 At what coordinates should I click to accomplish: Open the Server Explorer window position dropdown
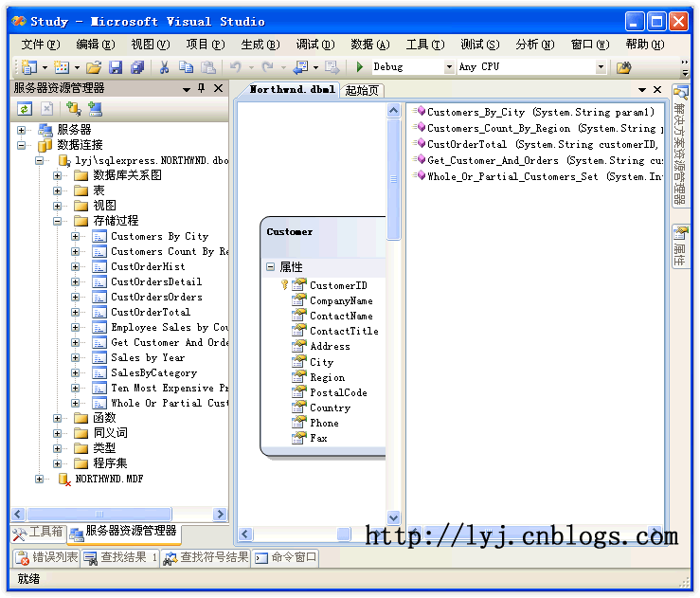(x=187, y=89)
